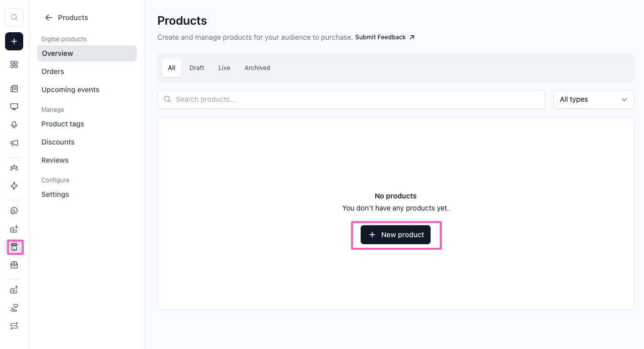Click the lightning bolt automations icon
Image resolution: width=644 pixels, height=349 pixels.
click(x=14, y=186)
